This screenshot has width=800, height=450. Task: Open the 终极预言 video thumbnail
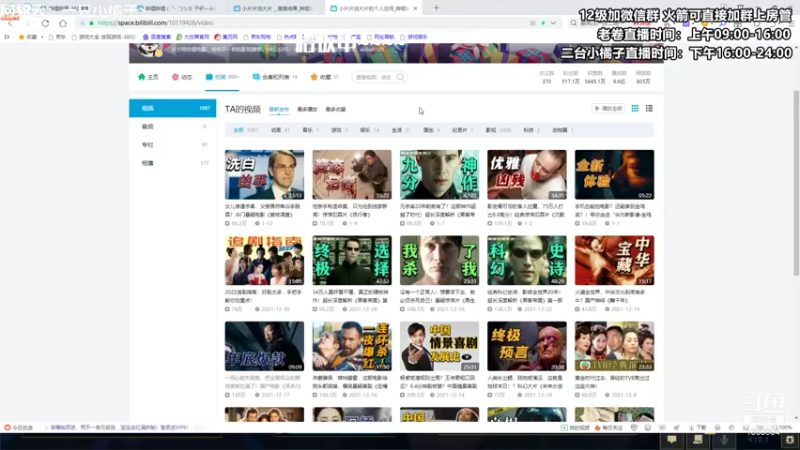pos(527,346)
